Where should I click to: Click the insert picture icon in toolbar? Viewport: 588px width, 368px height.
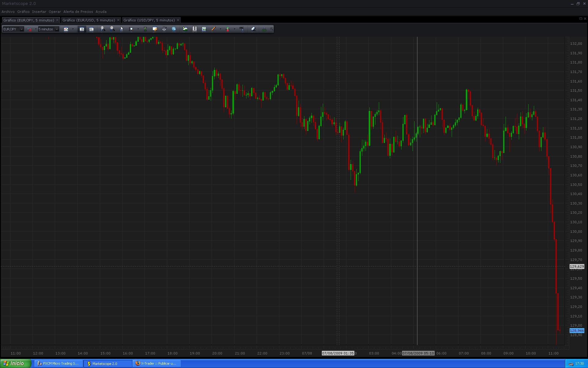click(185, 29)
